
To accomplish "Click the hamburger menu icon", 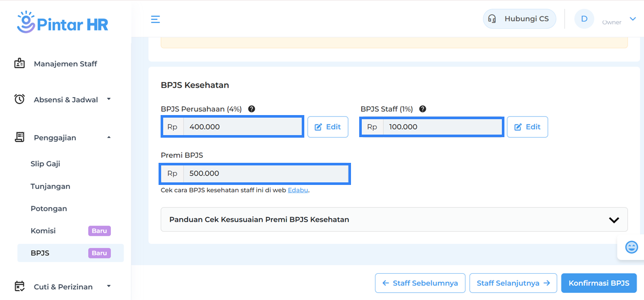I will (155, 20).
